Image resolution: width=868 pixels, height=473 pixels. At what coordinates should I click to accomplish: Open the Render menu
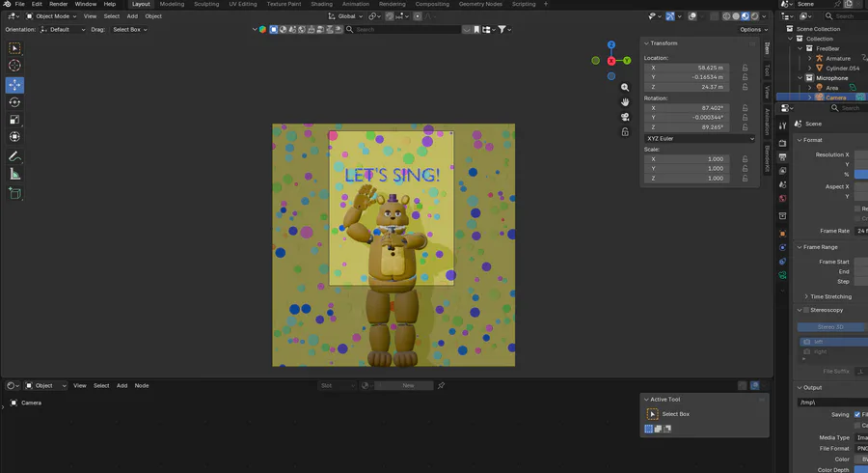coord(59,4)
